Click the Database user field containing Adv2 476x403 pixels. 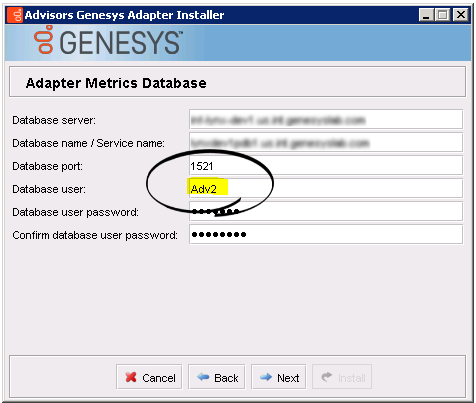click(326, 189)
